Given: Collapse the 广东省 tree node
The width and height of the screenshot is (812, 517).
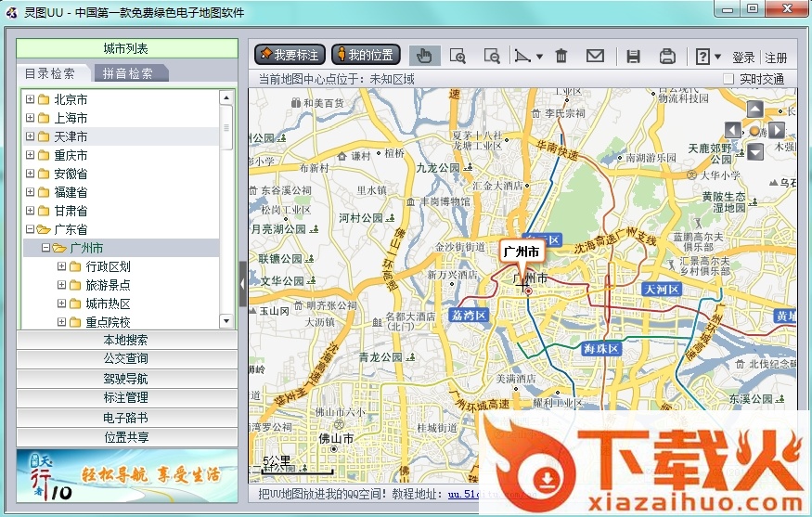Looking at the screenshot, I should click(30, 229).
